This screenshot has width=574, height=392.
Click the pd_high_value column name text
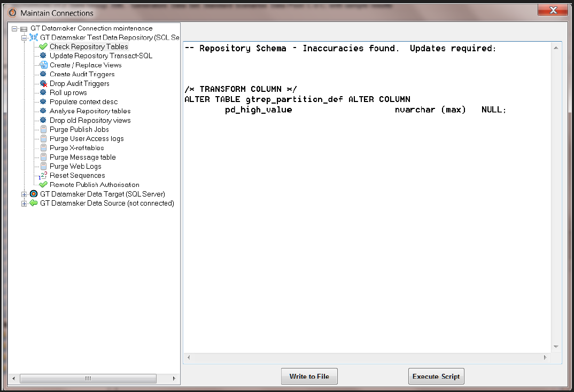pyautogui.click(x=259, y=109)
